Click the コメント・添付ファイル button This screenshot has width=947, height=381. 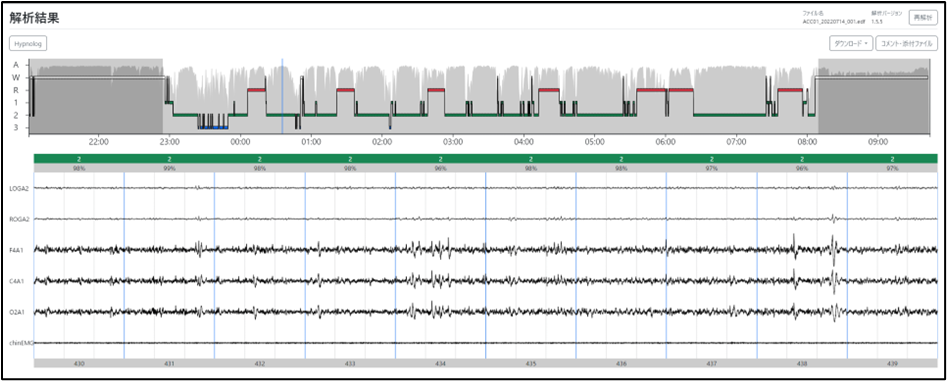coord(907,43)
